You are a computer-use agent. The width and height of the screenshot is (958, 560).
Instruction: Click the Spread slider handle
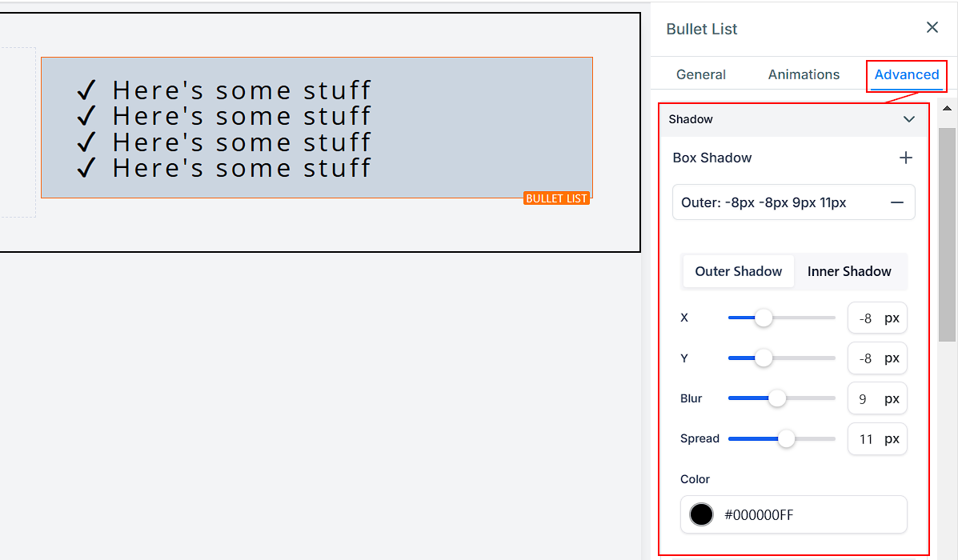787,438
